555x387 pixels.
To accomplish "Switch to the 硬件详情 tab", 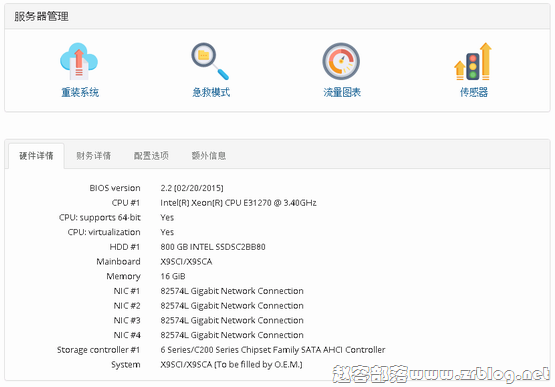I will pyautogui.click(x=36, y=156).
